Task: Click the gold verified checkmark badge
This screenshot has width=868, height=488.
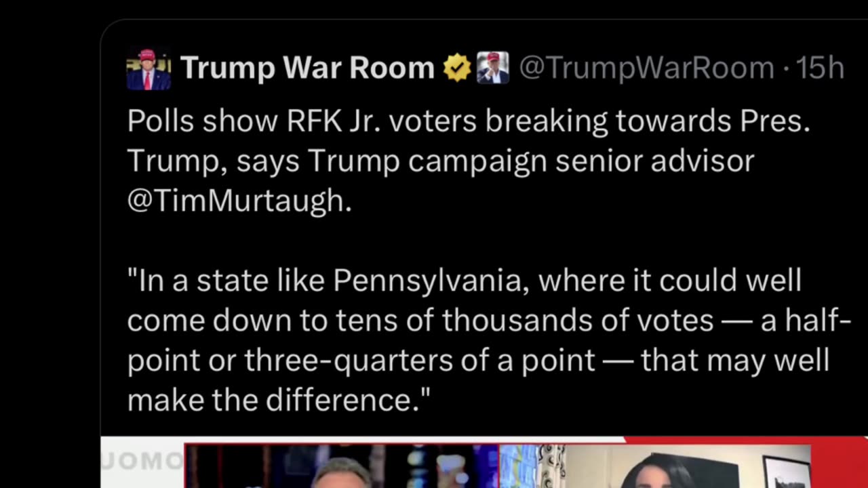Action: point(456,68)
